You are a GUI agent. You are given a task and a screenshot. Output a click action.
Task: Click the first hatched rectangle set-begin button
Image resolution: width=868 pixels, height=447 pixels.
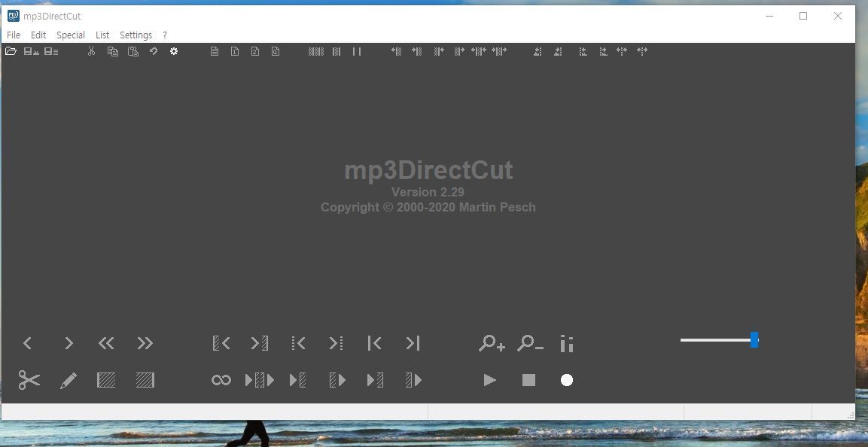click(106, 380)
